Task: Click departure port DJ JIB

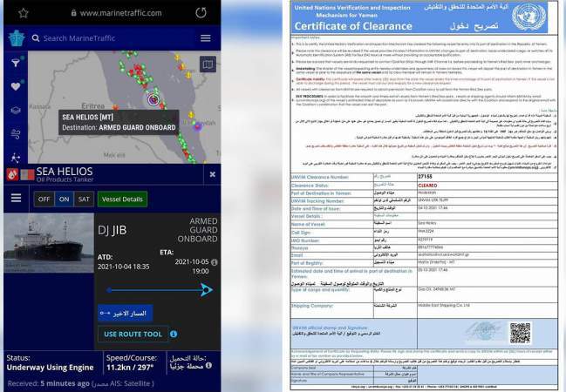Action: 113,230
